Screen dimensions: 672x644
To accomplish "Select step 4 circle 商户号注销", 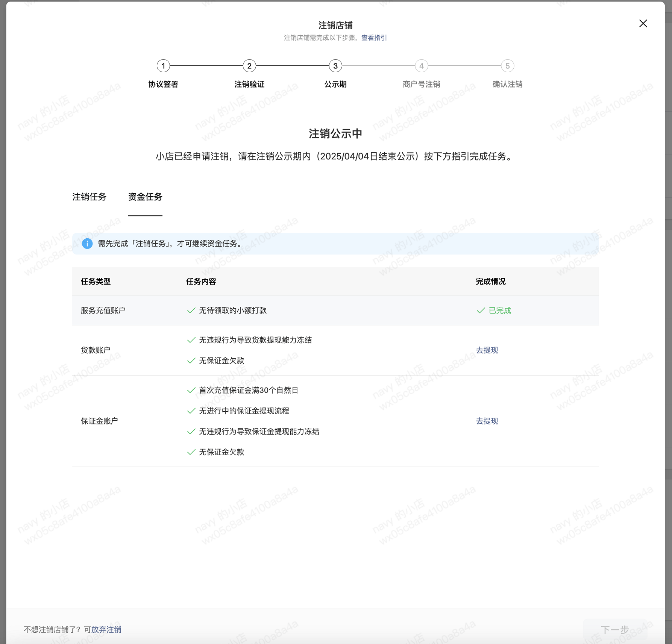I will pos(422,66).
